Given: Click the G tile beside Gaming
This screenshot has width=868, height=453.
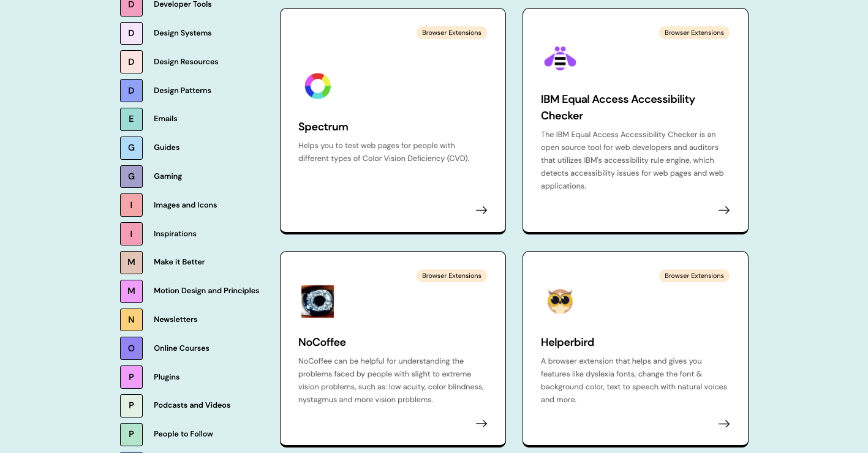Looking at the screenshot, I should [x=131, y=176].
